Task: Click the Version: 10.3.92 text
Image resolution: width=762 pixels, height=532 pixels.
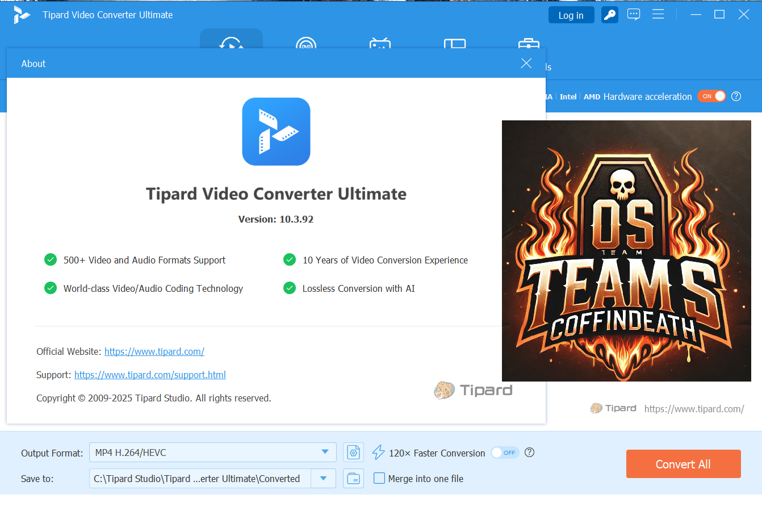Action: [276, 219]
